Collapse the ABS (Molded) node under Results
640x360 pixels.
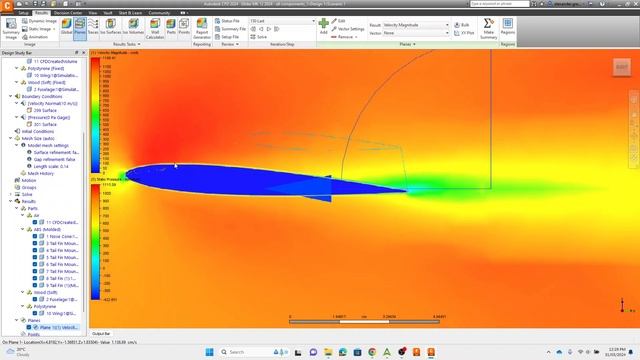(23, 229)
